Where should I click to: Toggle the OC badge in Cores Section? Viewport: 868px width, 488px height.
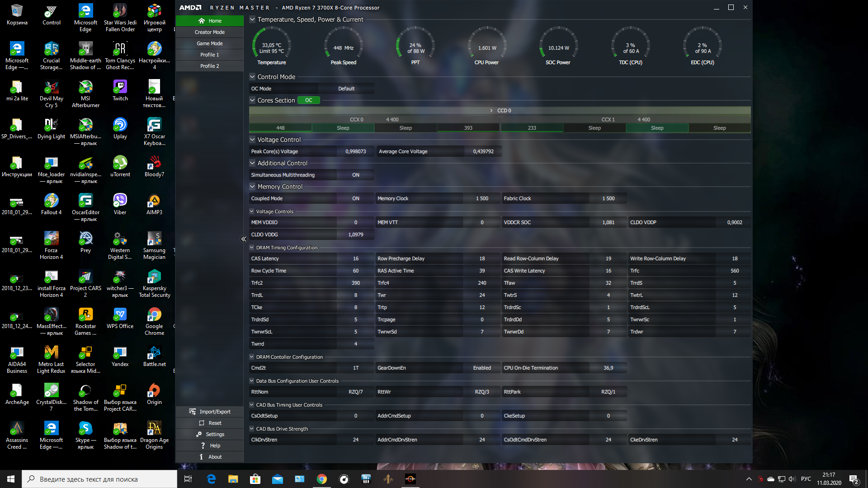click(308, 100)
